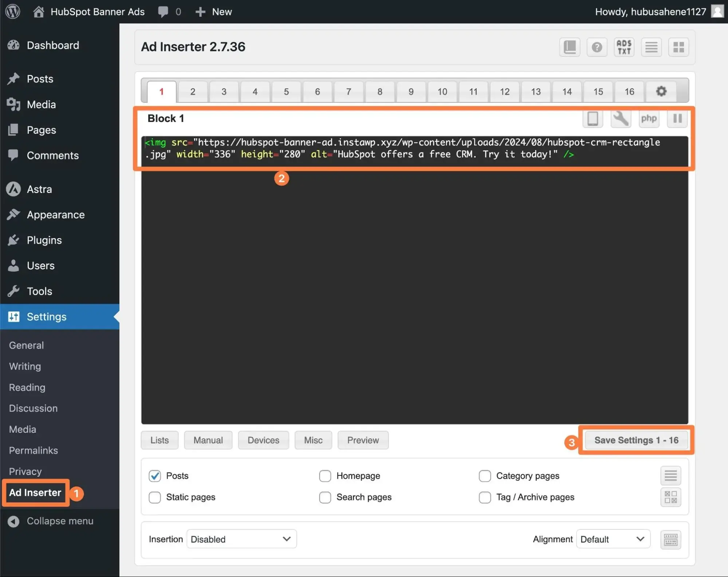Click the PHP code toggle icon in Block 1
Viewport: 728px width, 577px height.
(x=649, y=118)
